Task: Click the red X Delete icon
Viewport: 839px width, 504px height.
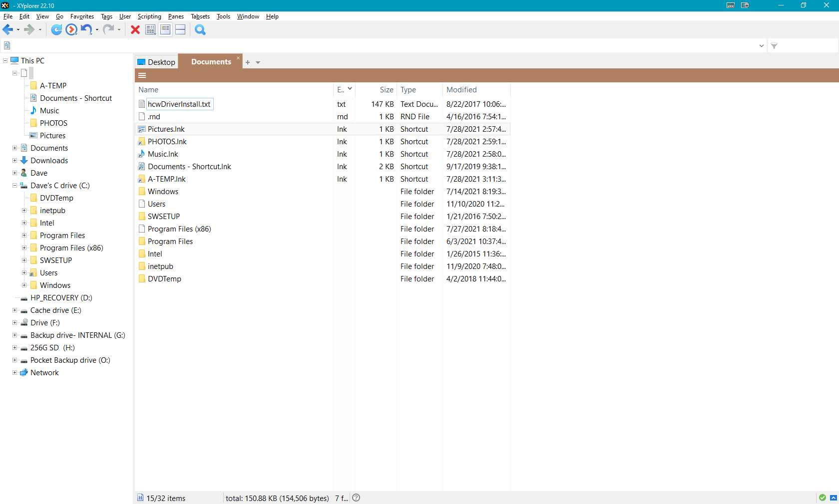Action: pyautogui.click(x=135, y=30)
